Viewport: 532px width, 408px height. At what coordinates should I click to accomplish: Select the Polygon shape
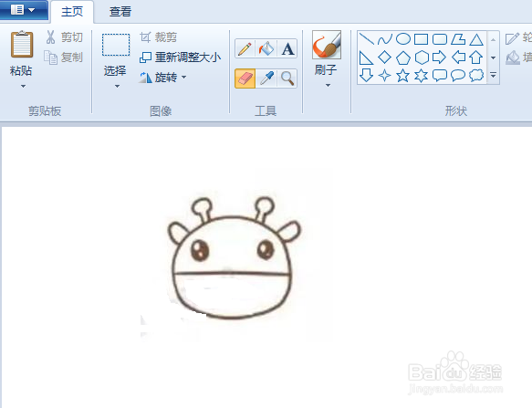pos(458,39)
